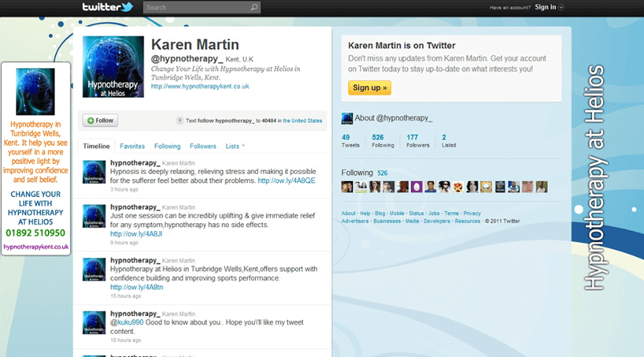Switch to the Followers tab
This screenshot has height=357, width=644.
point(203,146)
